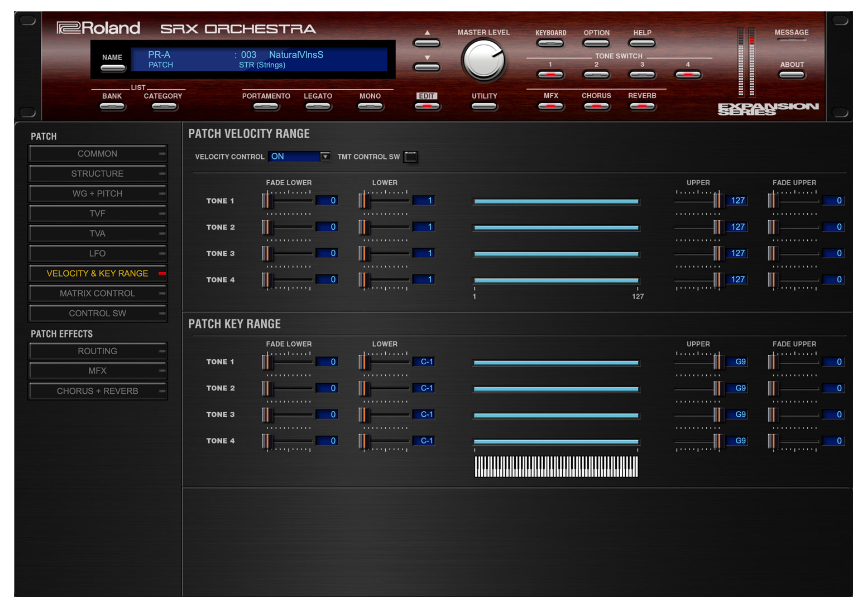Toggle the MFX effect switch
The width and height of the screenshot is (868, 616).
[x=550, y=106]
